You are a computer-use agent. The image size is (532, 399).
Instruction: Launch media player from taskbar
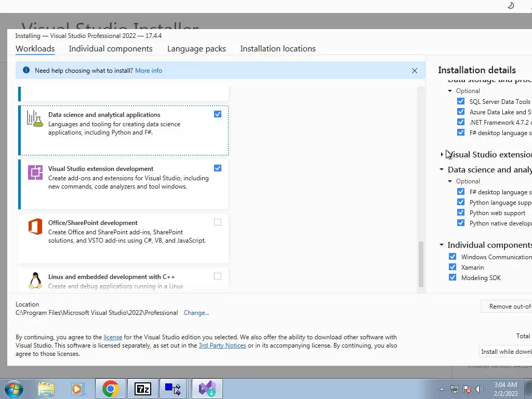click(x=77, y=389)
